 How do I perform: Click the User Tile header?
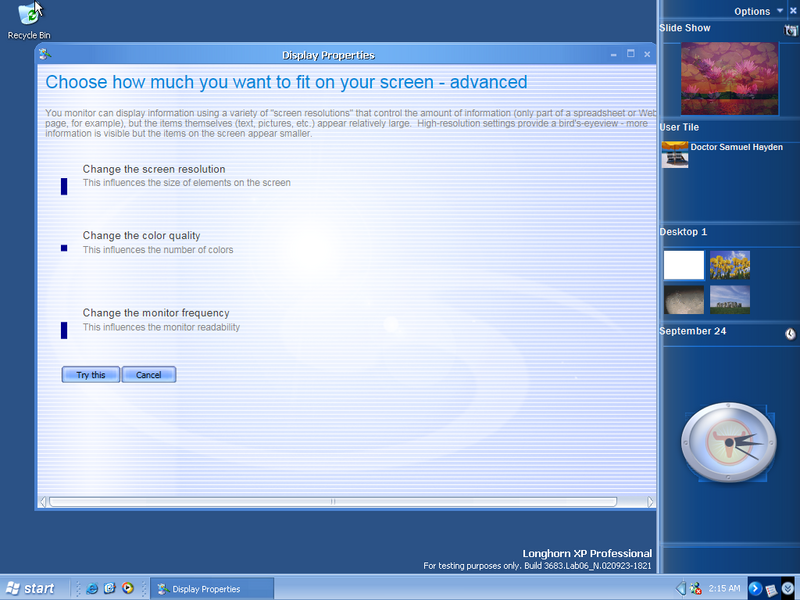679,128
